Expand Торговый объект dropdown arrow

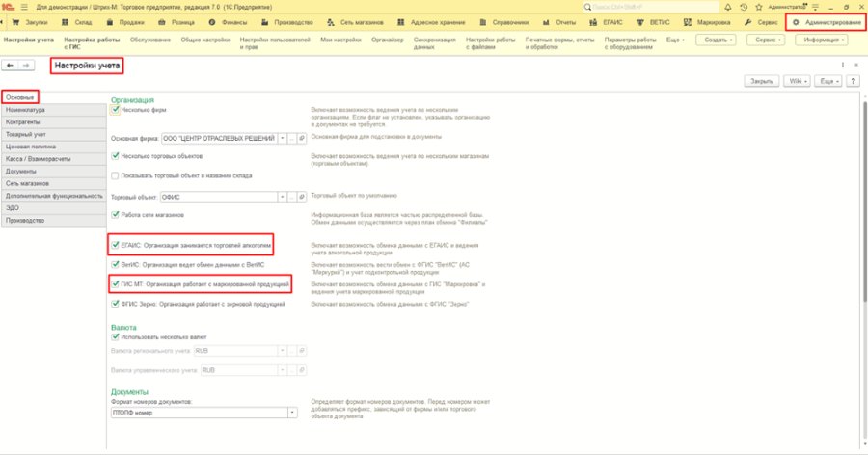coord(283,197)
